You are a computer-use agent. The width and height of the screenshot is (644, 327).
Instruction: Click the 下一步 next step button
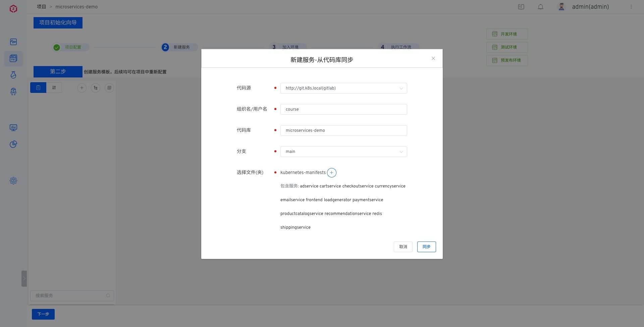[43, 314]
